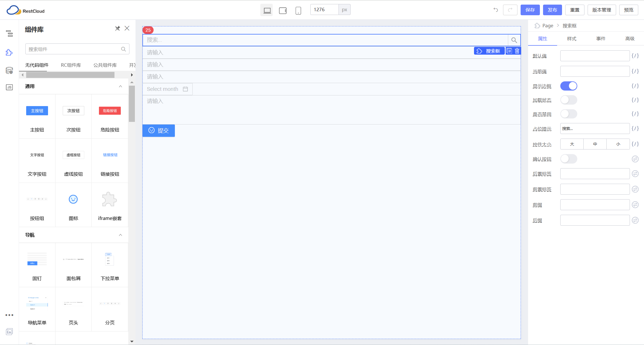Click the 发布 publish button
Image resolution: width=644 pixels, height=345 pixels.
pyautogui.click(x=553, y=10)
